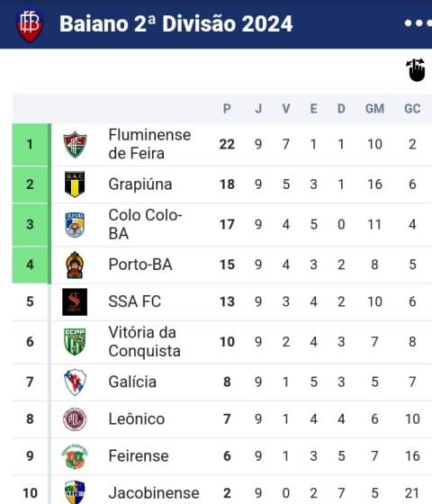Open the Baiano 2ª Divisão 2024 title
The image size is (432, 504).
[x=175, y=23]
